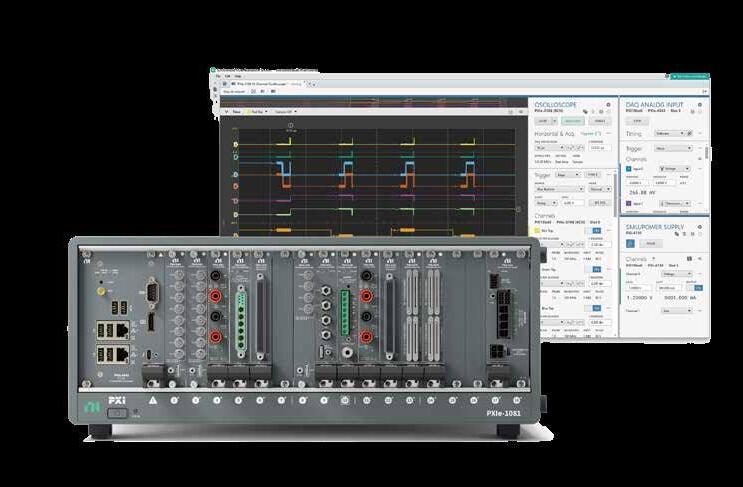Image resolution: width=743 pixels, height=487 pixels.
Task: Click the SMU Channel 0 level input field
Action: pos(638,288)
